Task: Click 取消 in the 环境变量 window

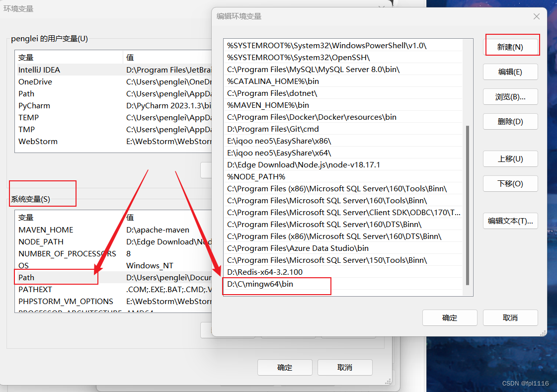Action: (x=344, y=368)
